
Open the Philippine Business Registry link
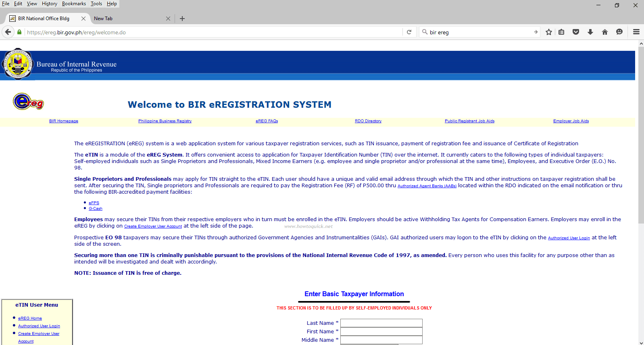(x=165, y=121)
